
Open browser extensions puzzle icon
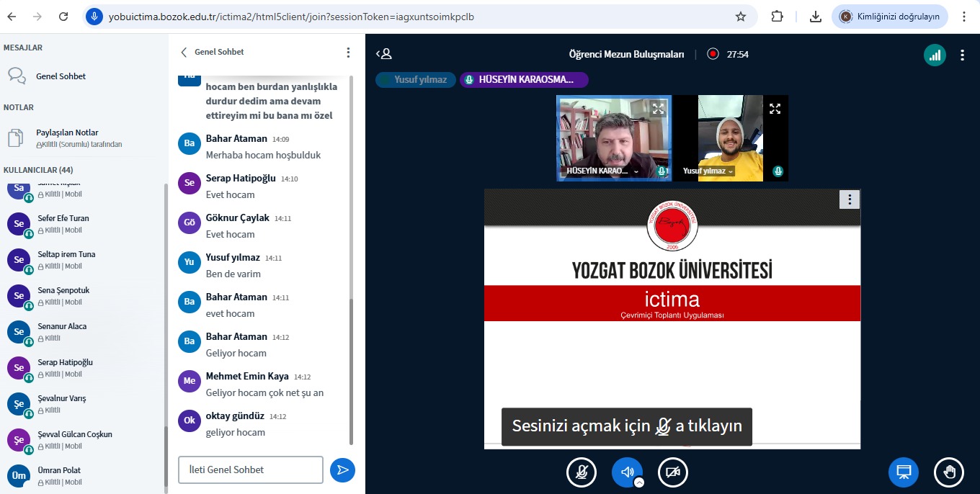click(x=777, y=16)
